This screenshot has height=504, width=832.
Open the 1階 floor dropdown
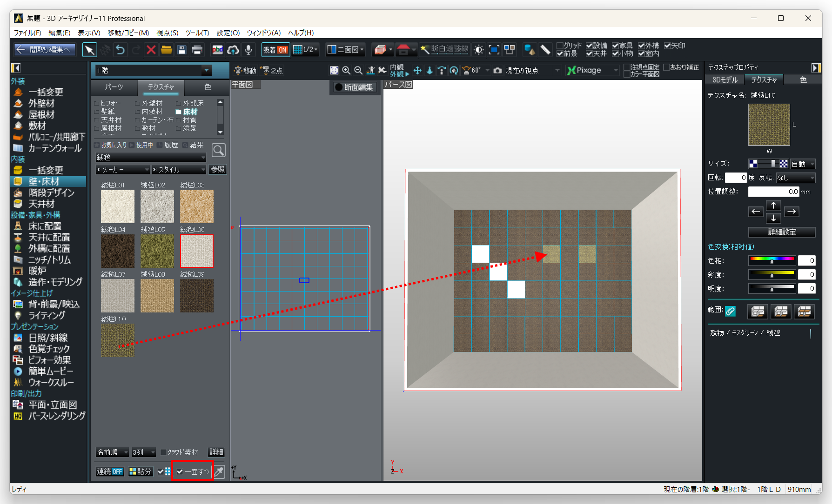point(206,71)
